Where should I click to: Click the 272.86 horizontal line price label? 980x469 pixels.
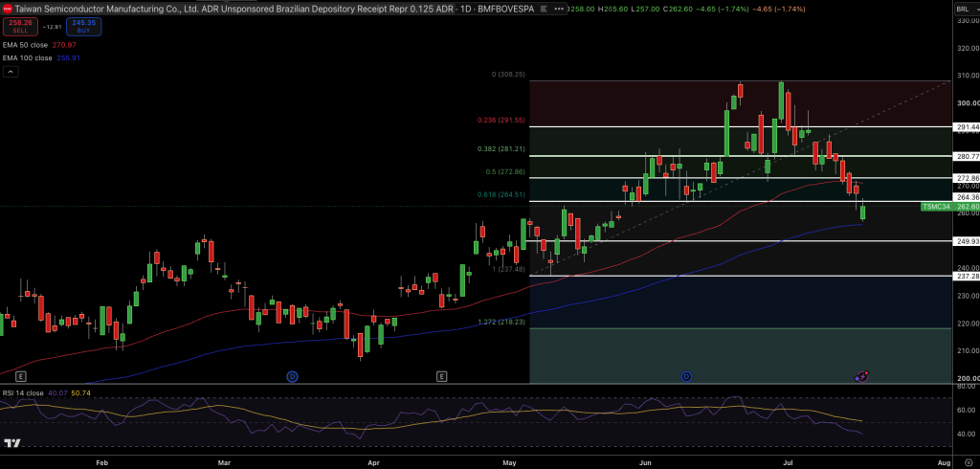coord(966,178)
